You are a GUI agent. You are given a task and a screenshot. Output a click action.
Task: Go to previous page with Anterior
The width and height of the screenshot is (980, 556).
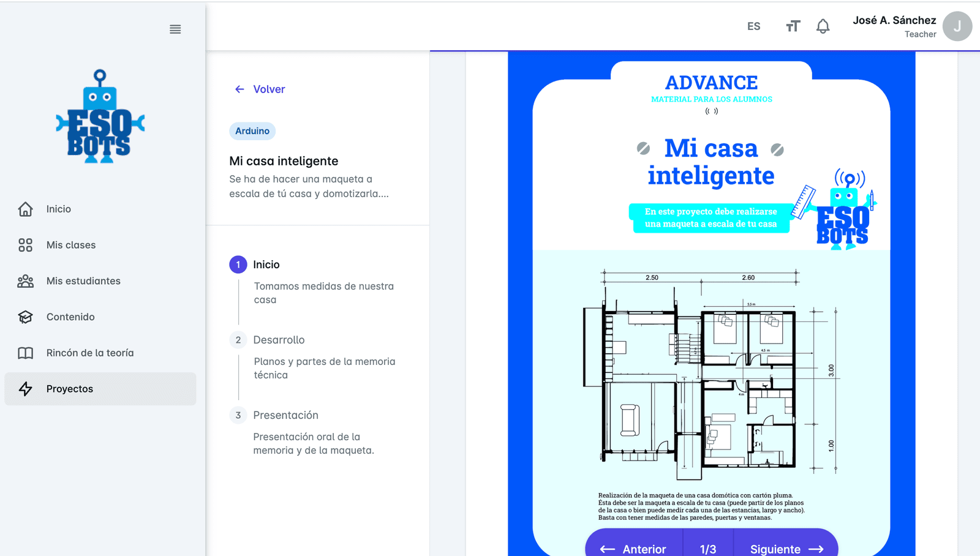point(633,549)
